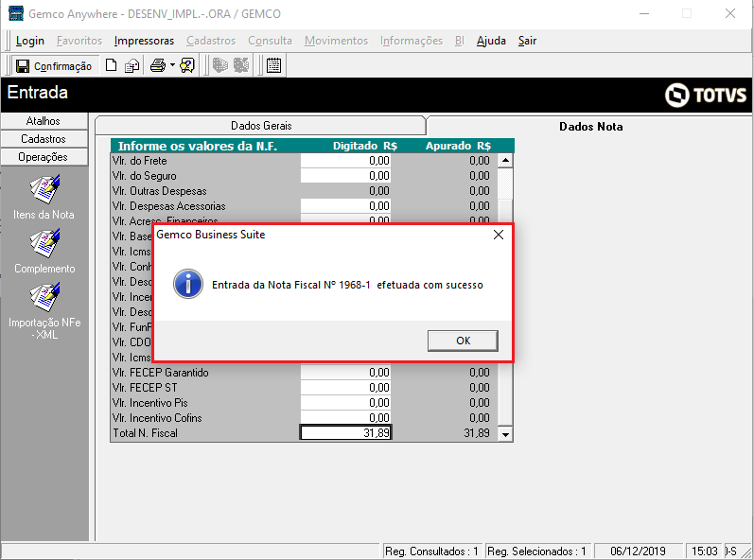
Task: Click the Vlr. Despesas Acessorias digitado field
Action: pyautogui.click(x=345, y=205)
